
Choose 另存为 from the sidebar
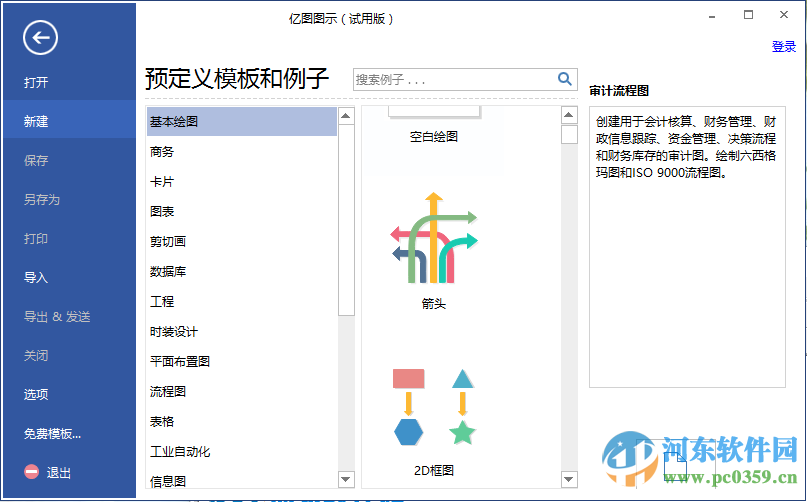(42, 200)
